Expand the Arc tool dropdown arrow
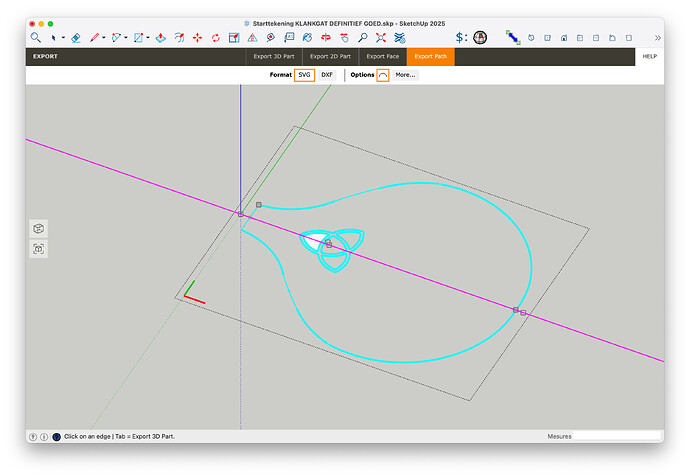The width and height of the screenshot is (690, 476). click(x=126, y=38)
